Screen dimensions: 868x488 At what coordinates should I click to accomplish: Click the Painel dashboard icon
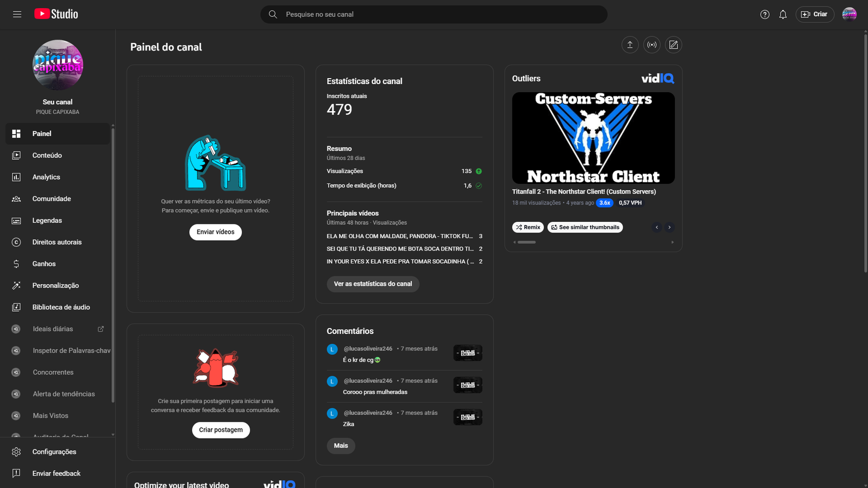click(x=16, y=134)
